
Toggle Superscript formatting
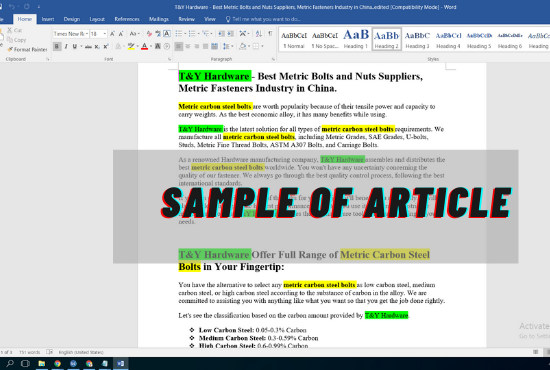(106, 46)
